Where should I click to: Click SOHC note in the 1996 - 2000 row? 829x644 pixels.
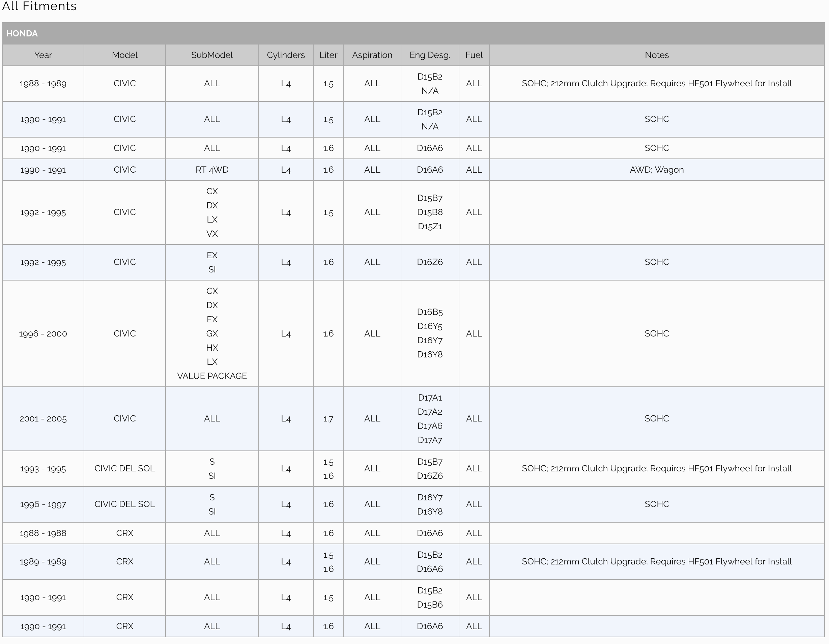click(x=657, y=333)
